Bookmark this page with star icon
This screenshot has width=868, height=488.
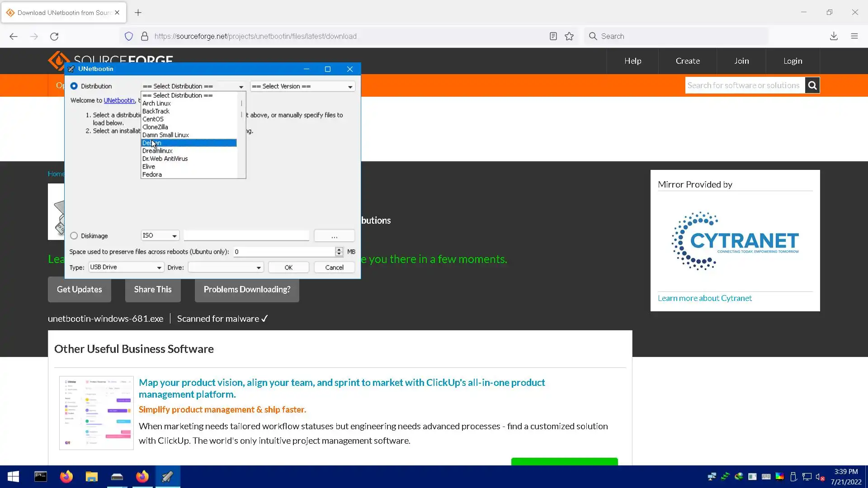pos(569,36)
